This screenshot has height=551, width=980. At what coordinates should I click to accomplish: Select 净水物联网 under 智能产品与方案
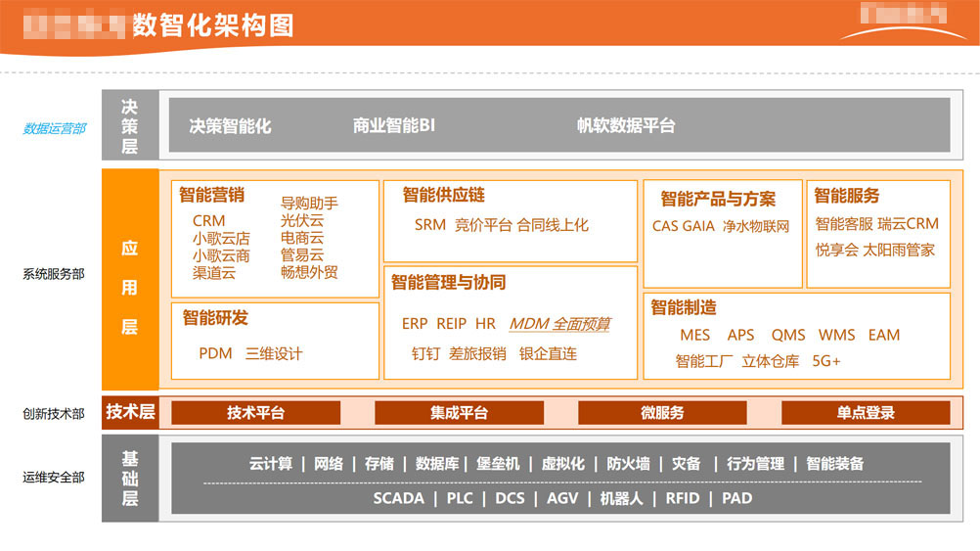click(x=755, y=226)
